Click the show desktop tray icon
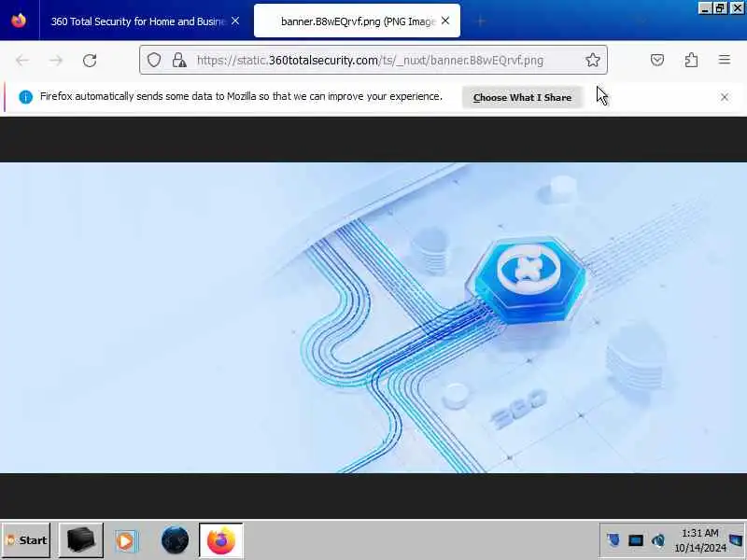Viewport: 747px width, 560px height. tap(737, 540)
